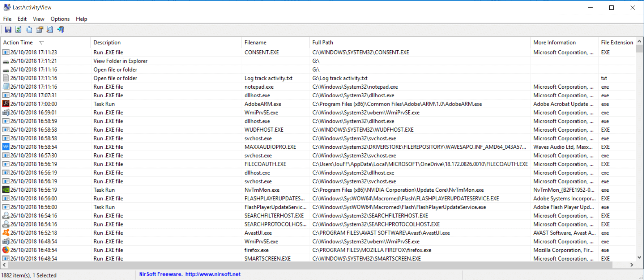644x280 pixels.
Task: Click the Save Selected Items toolbar icon
Action: (x=8, y=30)
